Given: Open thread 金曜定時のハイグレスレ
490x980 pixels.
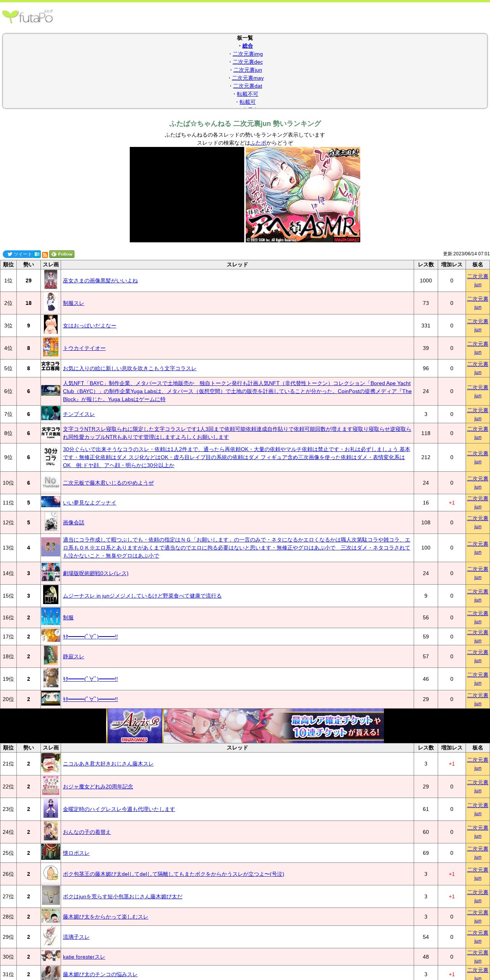Looking at the screenshot, I should click(119, 809).
